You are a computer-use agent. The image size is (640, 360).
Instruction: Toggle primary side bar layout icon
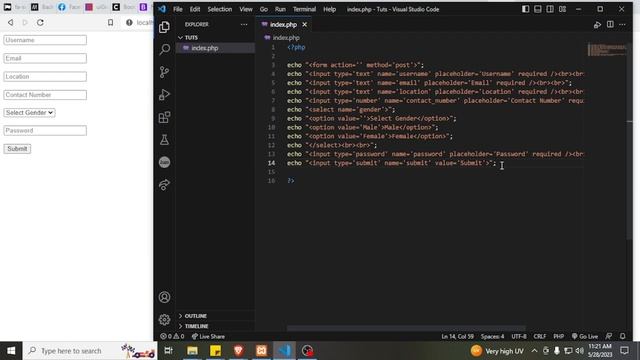coord(526,9)
